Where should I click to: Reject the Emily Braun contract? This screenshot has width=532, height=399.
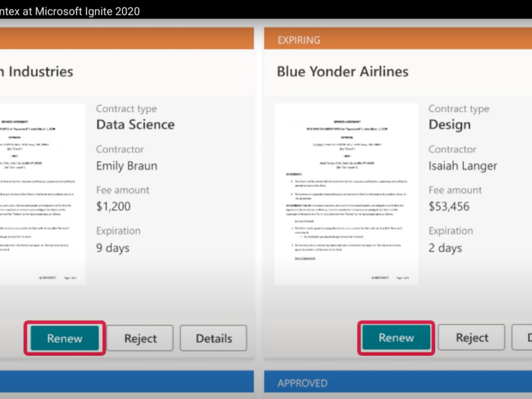(x=140, y=338)
